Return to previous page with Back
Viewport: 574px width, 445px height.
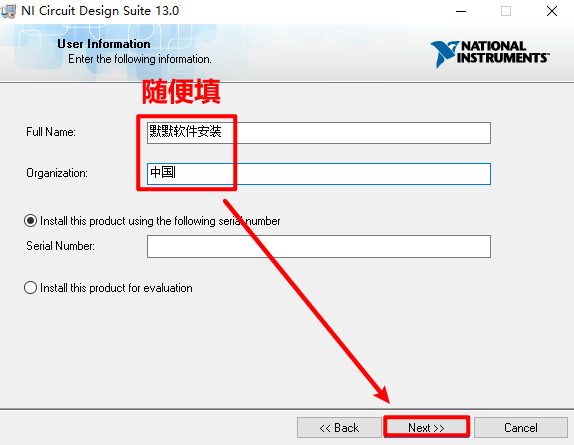pyautogui.click(x=339, y=427)
